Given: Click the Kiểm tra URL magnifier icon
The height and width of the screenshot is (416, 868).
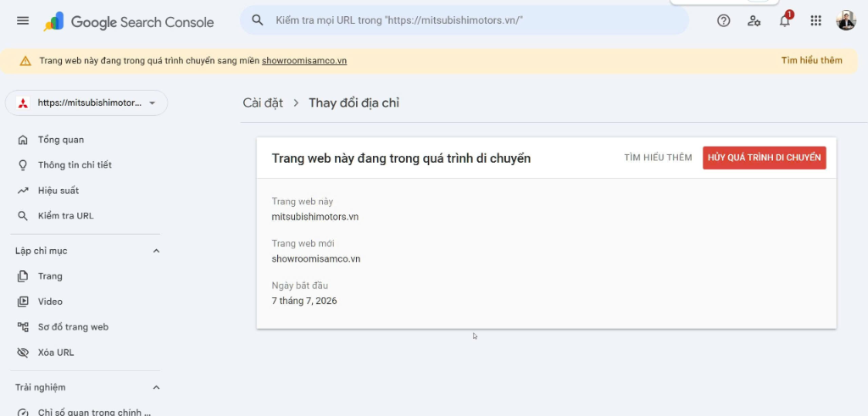Looking at the screenshot, I should point(23,216).
